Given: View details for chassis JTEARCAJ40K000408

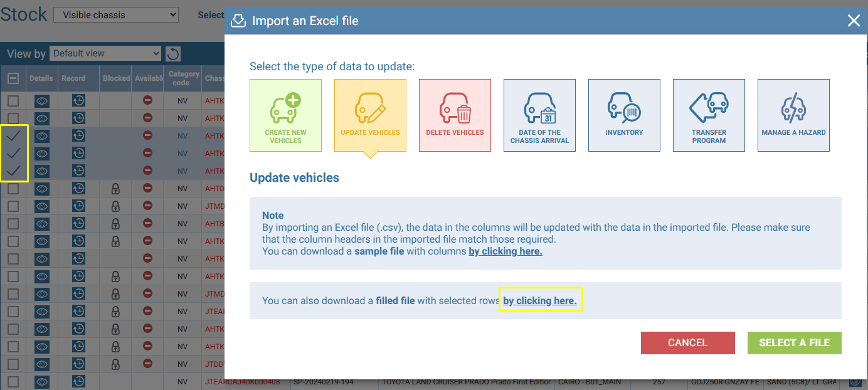Looking at the screenshot, I should (42, 381).
